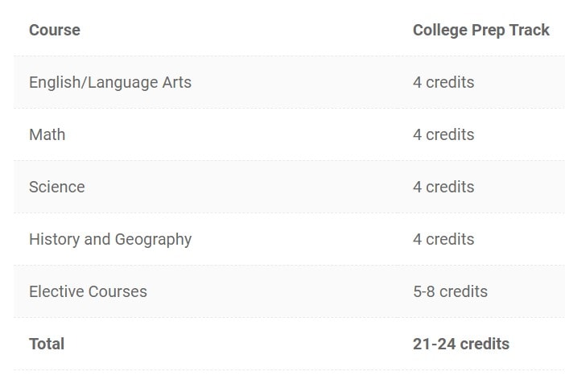Click the Total row label

pos(47,344)
